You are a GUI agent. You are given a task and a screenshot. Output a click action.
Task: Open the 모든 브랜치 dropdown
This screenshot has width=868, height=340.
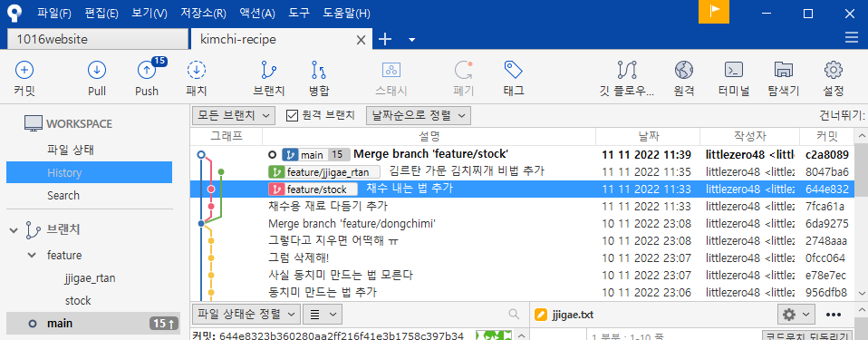point(233,116)
